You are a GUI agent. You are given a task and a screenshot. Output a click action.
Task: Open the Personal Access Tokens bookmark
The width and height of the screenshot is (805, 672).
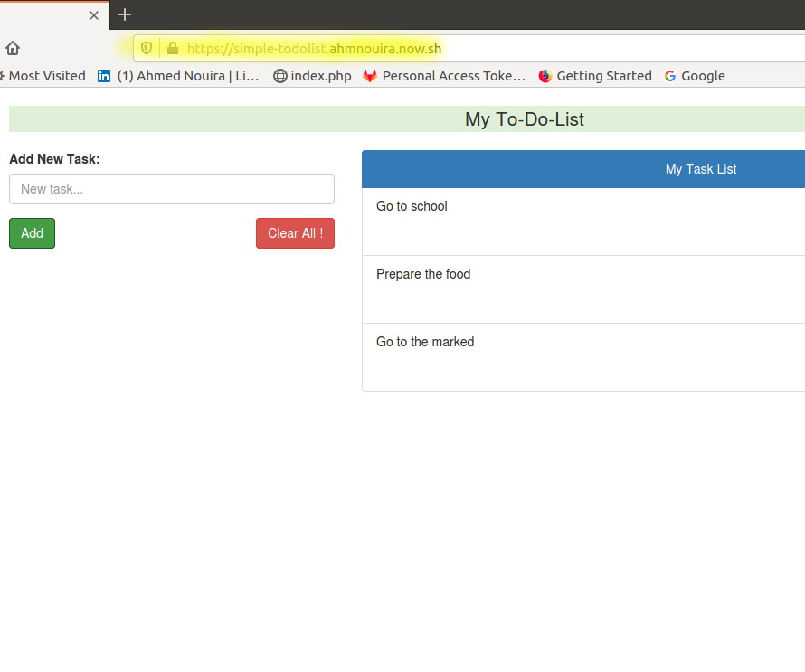click(x=444, y=75)
